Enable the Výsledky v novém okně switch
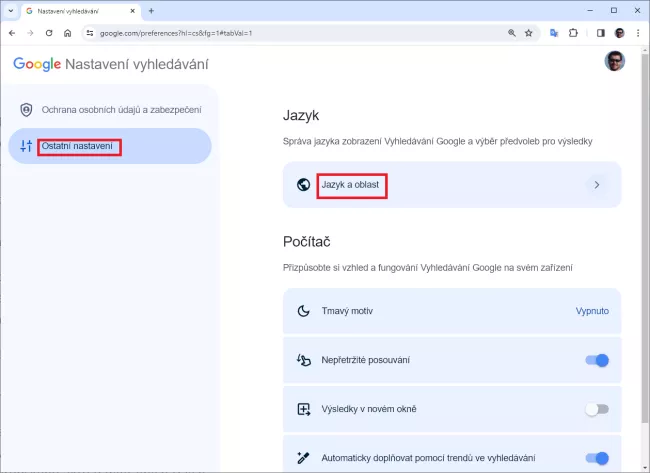The width and height of the screenshot is (650, 473). point(597,409)
